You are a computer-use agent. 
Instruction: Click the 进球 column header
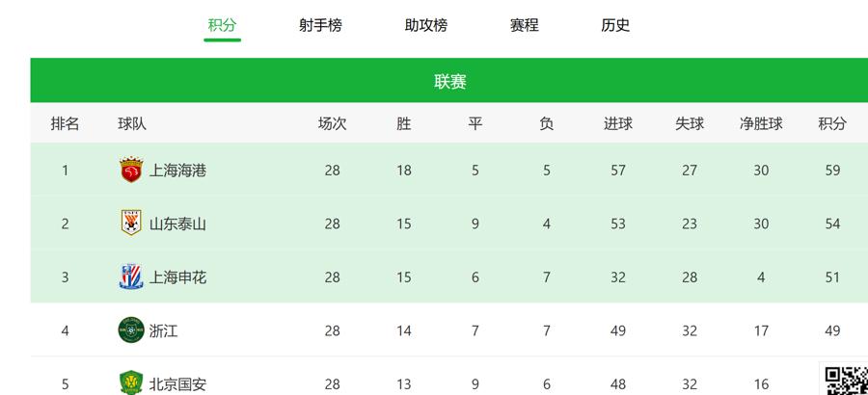coord(618,123)
